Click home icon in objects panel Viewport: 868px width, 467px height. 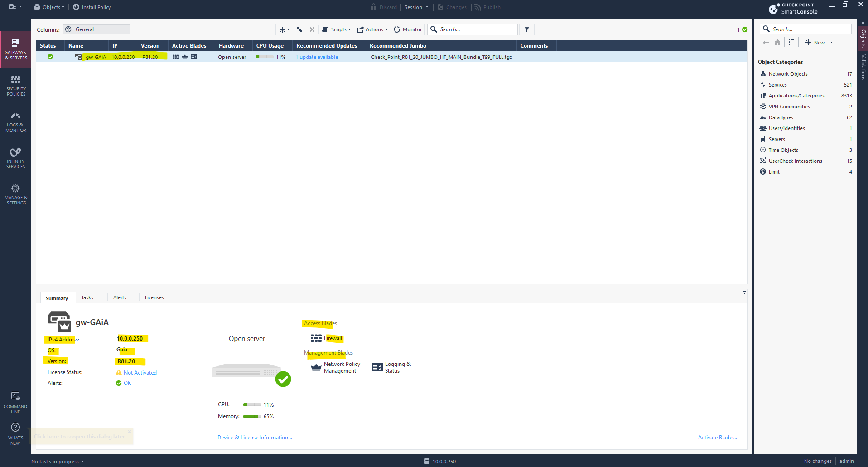pos(777,43)
